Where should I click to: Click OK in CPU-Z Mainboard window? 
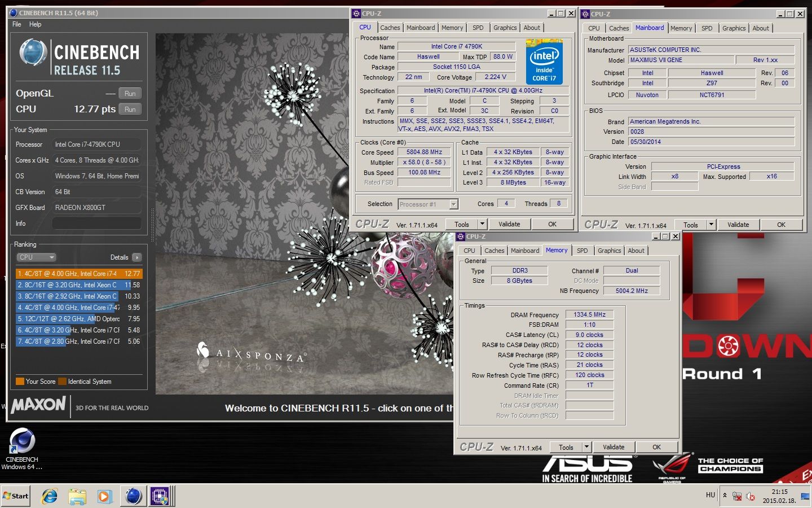781,225
